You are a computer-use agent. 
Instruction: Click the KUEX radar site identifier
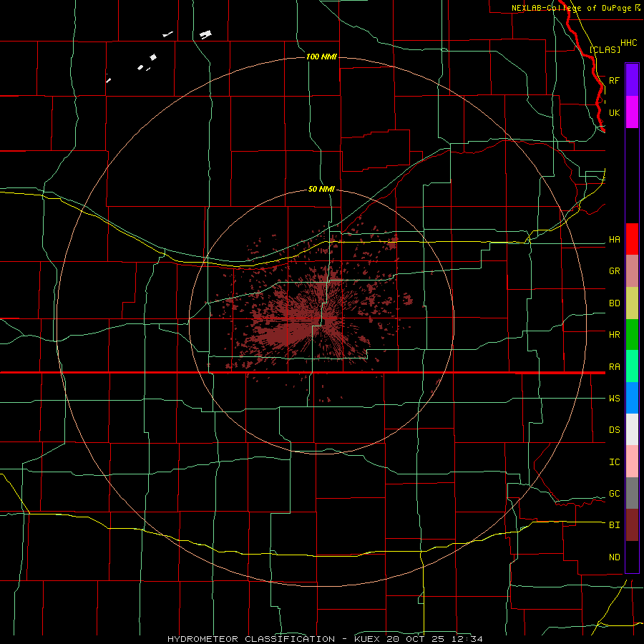pyautogui.click(x=368, y=639)
